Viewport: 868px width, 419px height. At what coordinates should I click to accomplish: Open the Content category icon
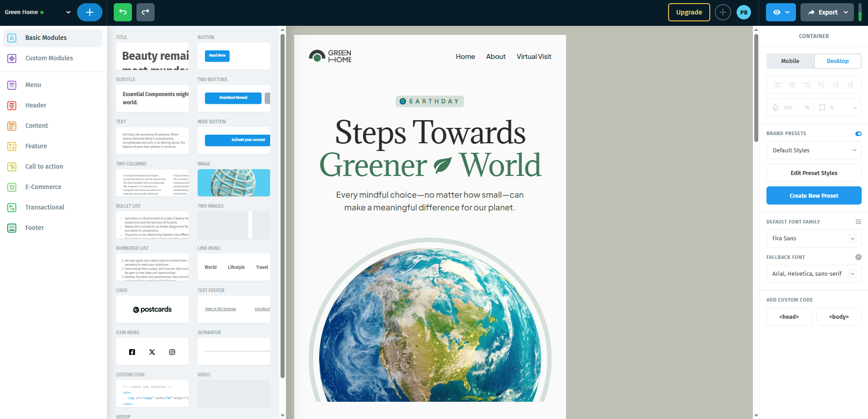(x=12, y=126)
